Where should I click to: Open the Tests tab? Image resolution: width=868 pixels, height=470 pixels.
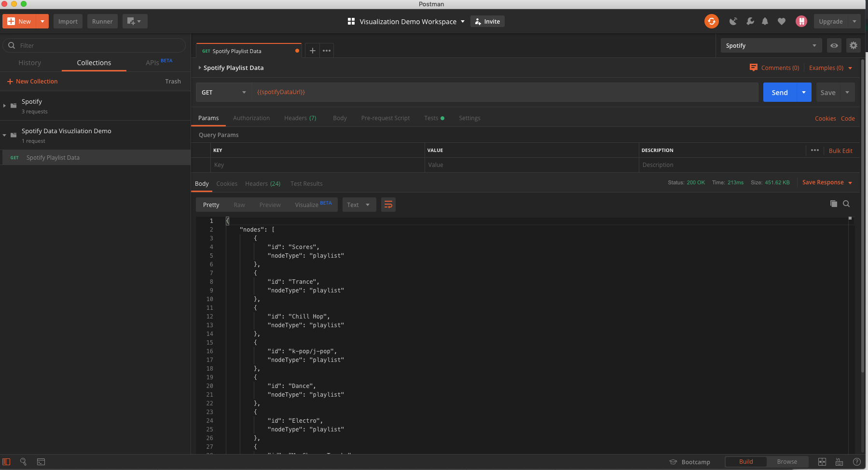pyautogui.click(x=434, y=118)
